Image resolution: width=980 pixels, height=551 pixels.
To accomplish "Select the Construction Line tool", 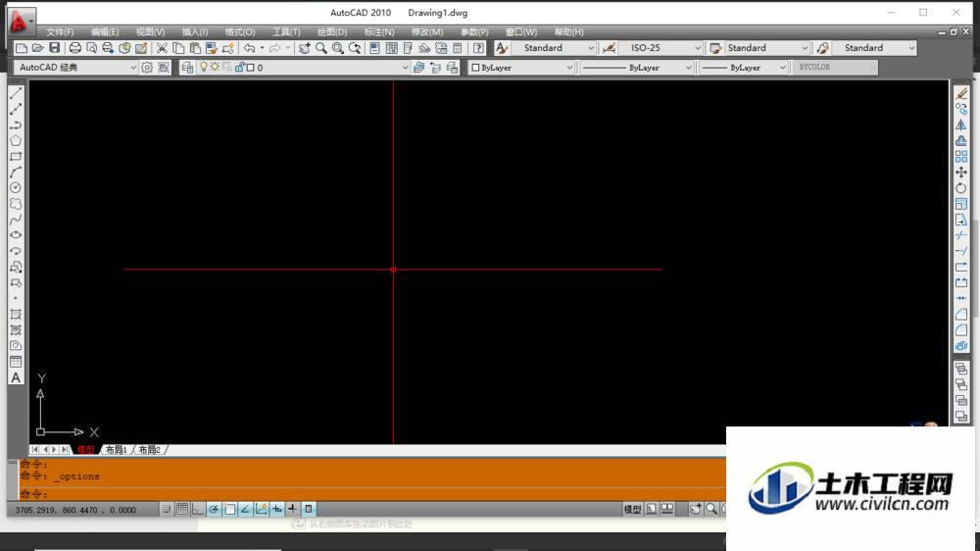I will (16, 109).
